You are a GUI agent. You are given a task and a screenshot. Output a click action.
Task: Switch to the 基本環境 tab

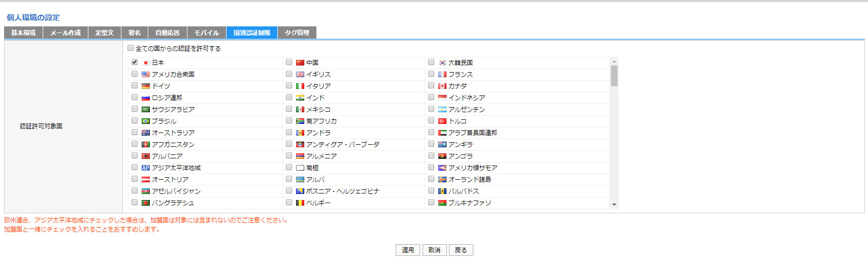coord(23,32)
